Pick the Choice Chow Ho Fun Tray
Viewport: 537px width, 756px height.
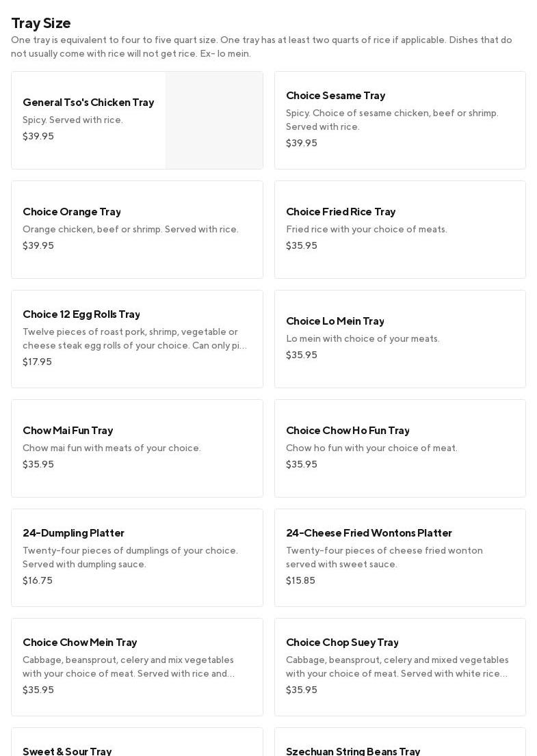(x=400, y=448)
